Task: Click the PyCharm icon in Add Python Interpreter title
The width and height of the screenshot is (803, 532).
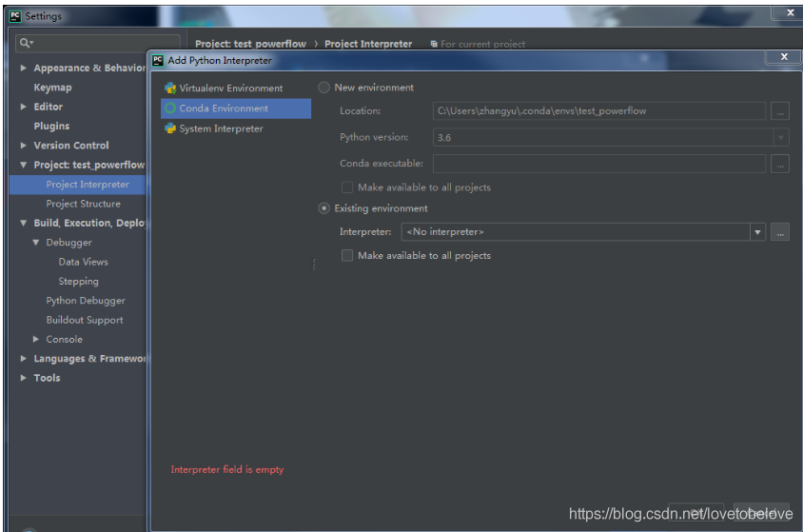Action: pos(158,60)
